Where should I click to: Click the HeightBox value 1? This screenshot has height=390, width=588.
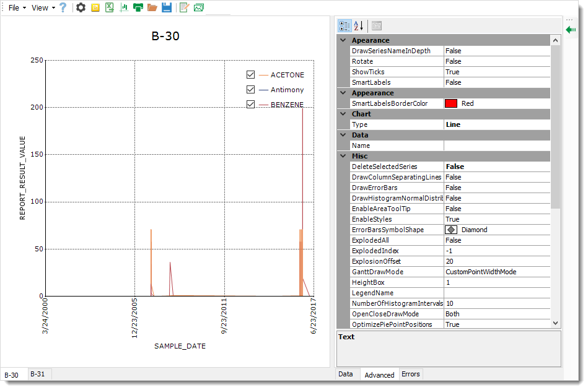tap(497, 282)
